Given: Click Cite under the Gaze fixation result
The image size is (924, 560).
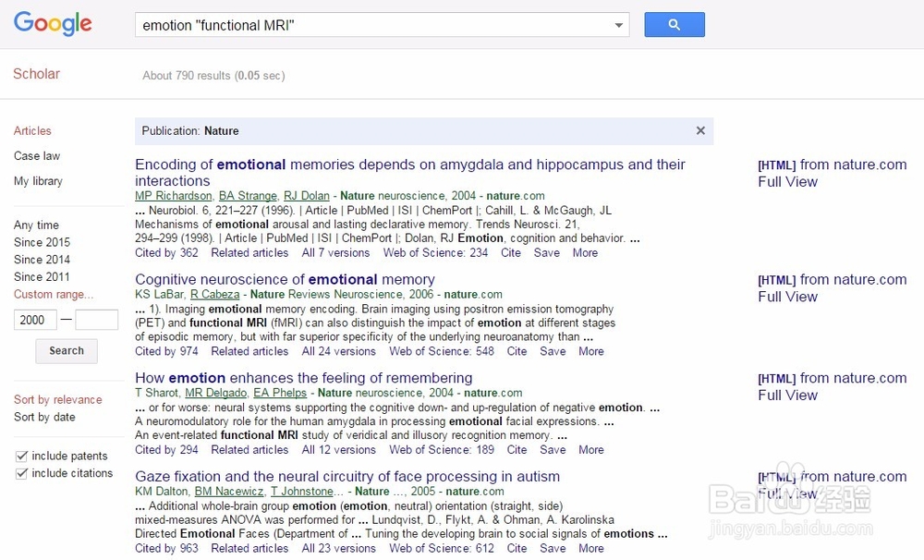Looking at the screenshot, I should pos(517,548).
